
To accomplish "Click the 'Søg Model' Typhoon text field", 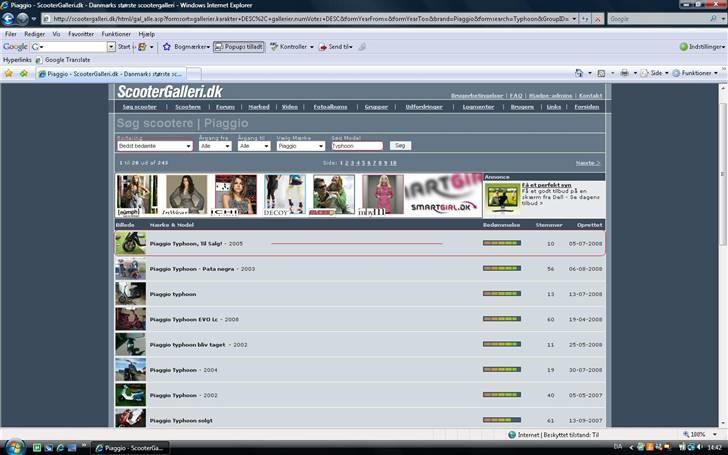I will point(357,146).
